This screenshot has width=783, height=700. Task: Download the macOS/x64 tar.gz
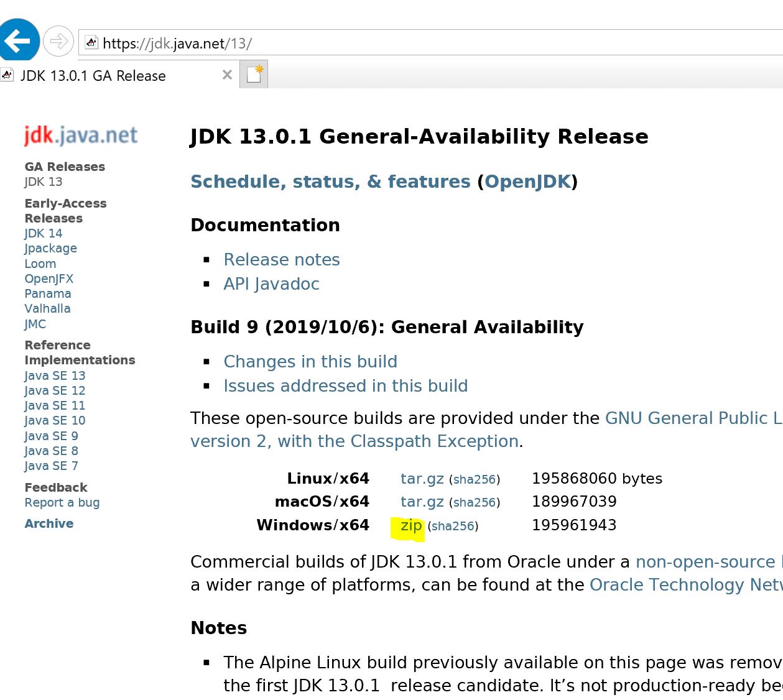[x=422, y=501]
